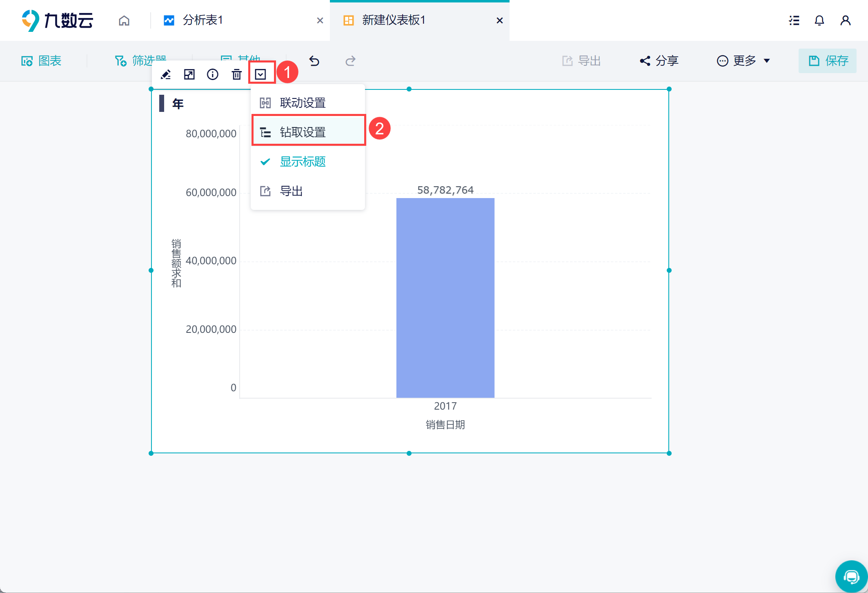
Task: Open notifications bell icon
Action: click(819, 20)
